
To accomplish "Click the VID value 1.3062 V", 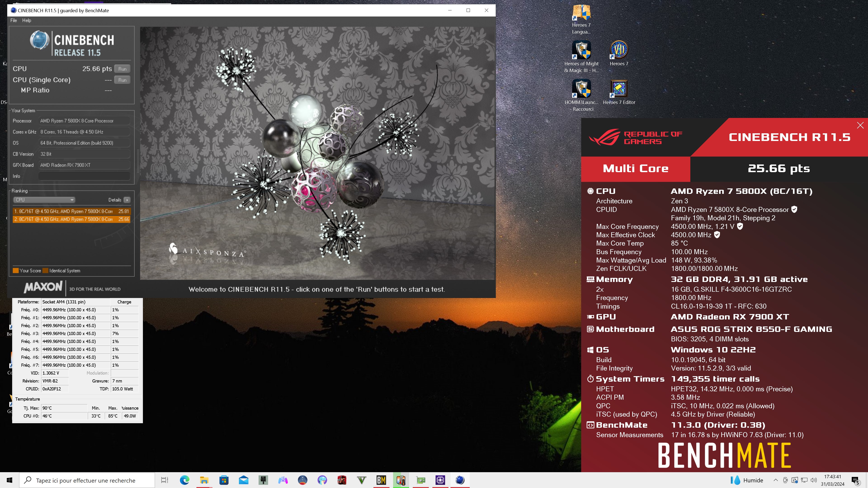I will click(x=55, y=373).
